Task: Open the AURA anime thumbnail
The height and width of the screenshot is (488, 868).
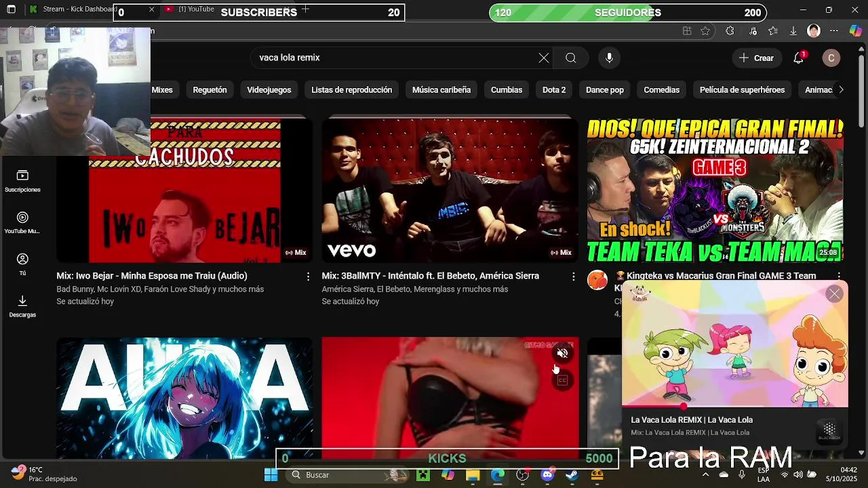Action: coord(184,399)
